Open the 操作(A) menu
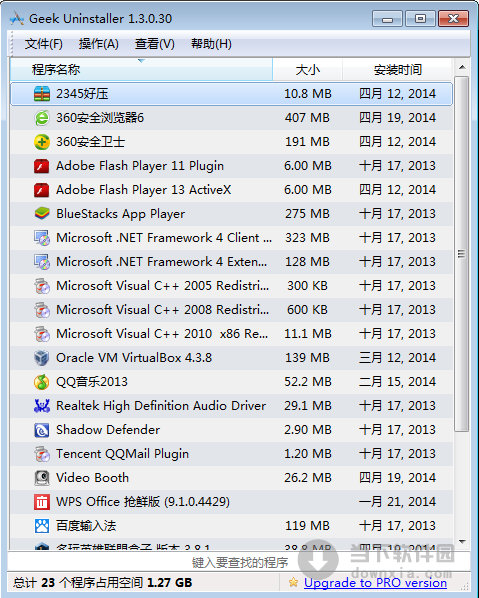The image size is (479, 598). 98,44
